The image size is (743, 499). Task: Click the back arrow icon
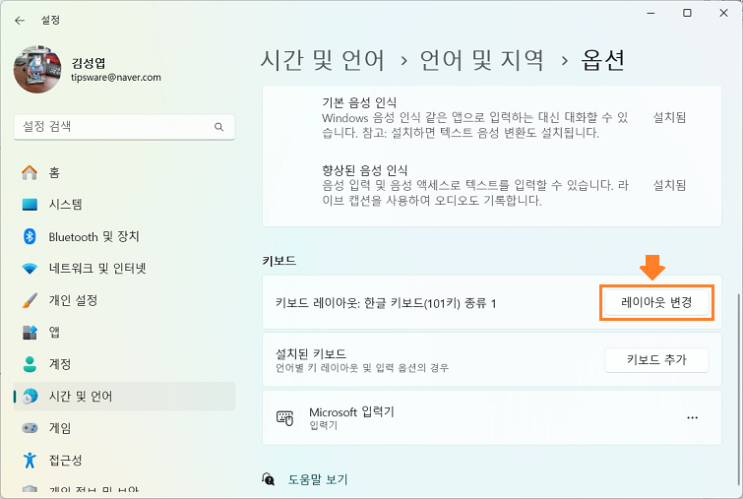coord(19,20)
